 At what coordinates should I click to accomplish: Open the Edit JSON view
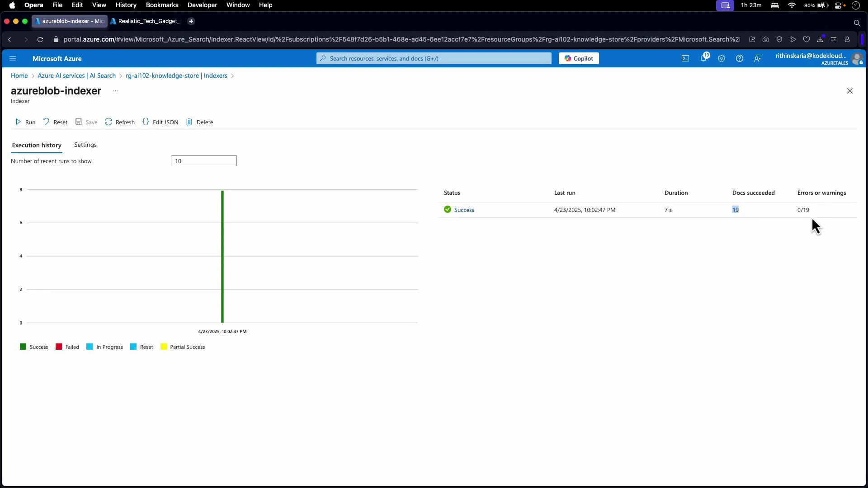click(x=160, y=122)
